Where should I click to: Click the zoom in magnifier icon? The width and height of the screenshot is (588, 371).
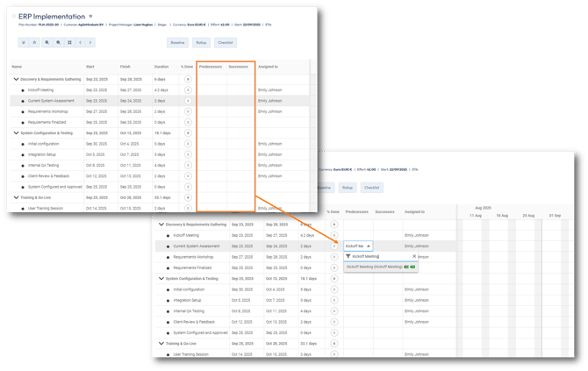pos(46,41)
